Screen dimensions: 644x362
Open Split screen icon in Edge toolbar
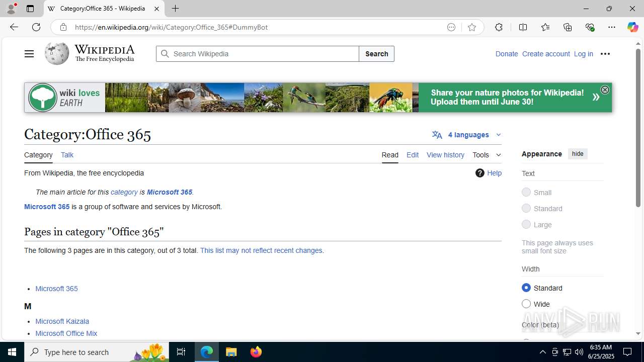523,27
